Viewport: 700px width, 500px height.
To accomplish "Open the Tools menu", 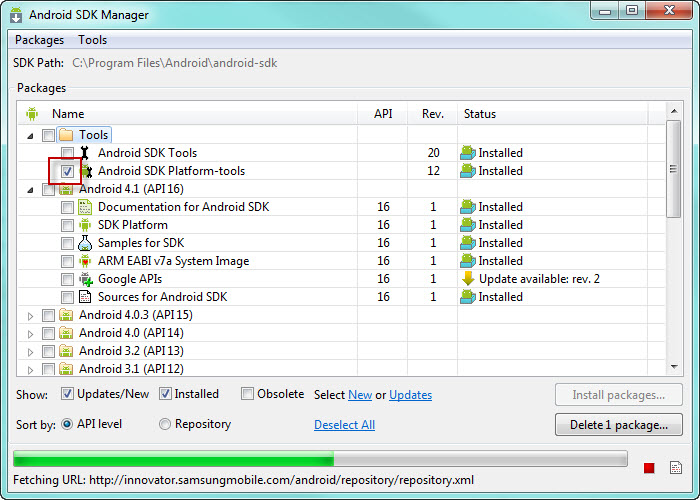I will tap(92, 40).
